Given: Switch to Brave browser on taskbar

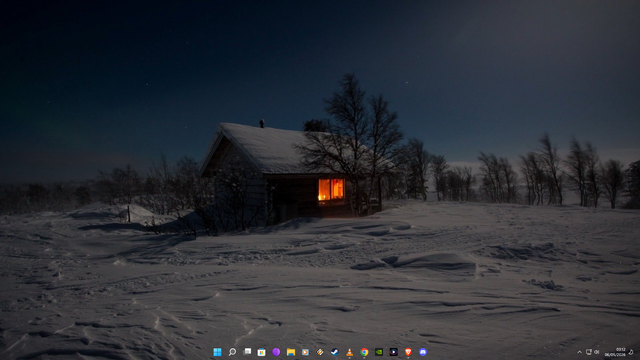Looking at the screenshot, I should [x=408, y=352].
